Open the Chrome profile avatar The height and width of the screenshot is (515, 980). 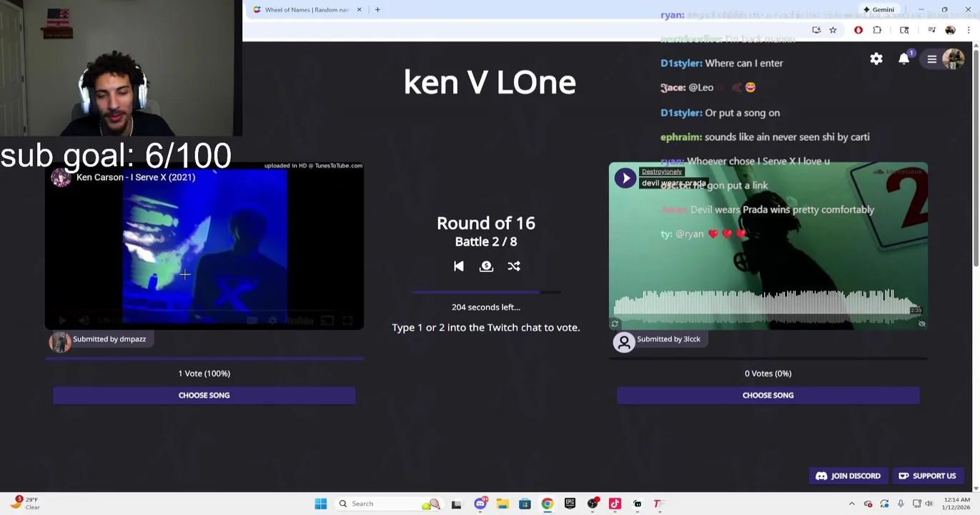click(950, 30)
